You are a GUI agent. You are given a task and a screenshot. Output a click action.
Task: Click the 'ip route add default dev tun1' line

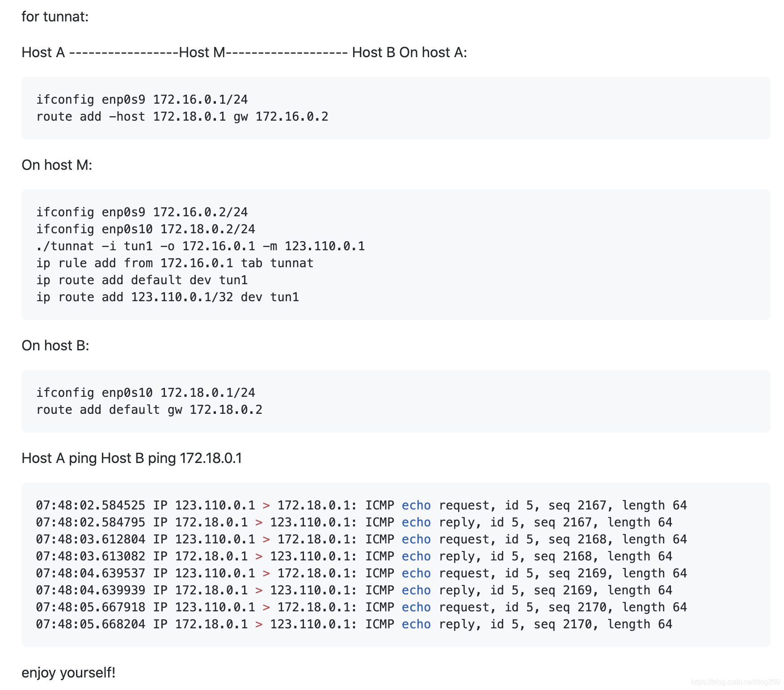coord(142,280)
